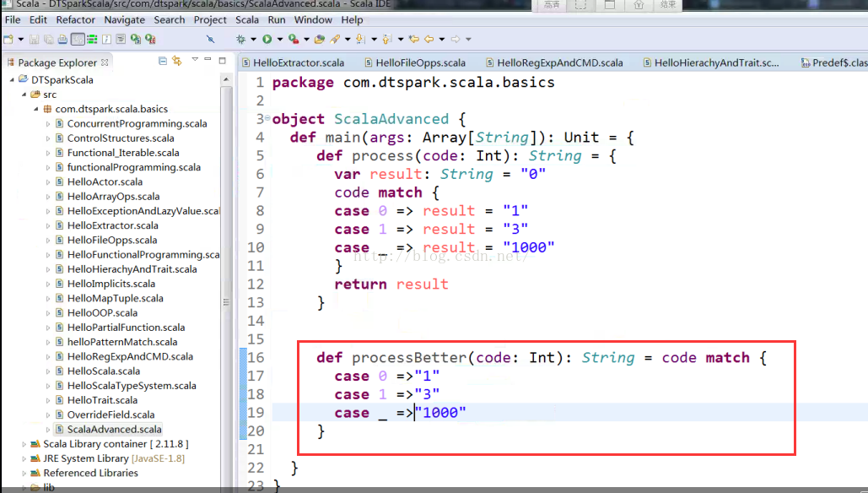Viewport: 868px width, 493px height.
Task: Select OverrideField.scala in Package Explorer
Action: click(x=111, y=414)
